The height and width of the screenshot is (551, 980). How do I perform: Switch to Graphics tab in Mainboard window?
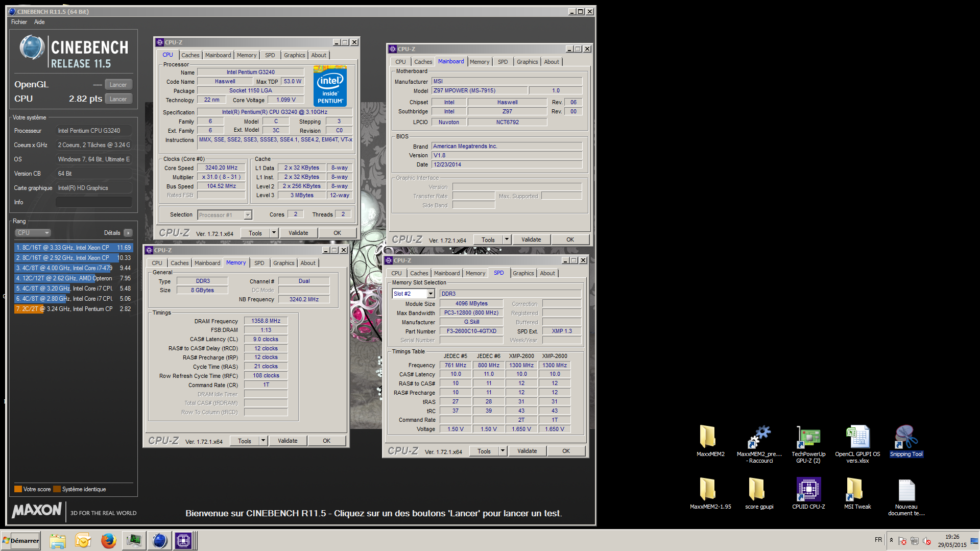point(527,62)
